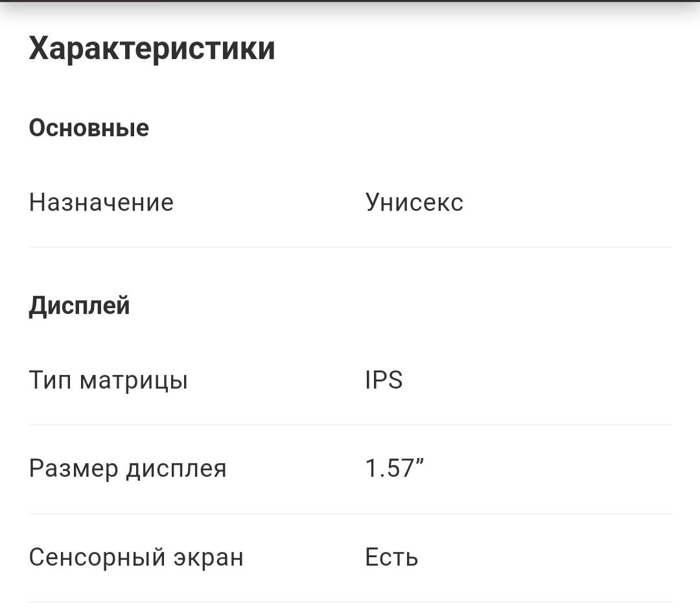Viewport: 700px width, 611px height.
Task: Select the Тип матрицы label
Action: click(x=108, y=381)
